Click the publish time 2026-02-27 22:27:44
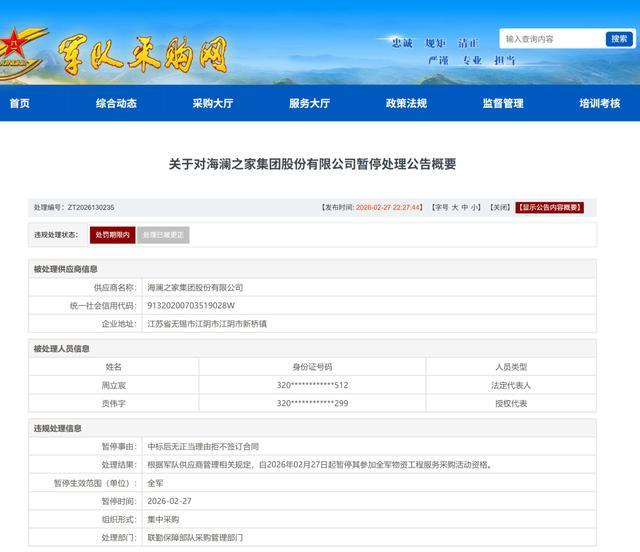The width and height of the screenshot is (640, 552). [388, 207]
